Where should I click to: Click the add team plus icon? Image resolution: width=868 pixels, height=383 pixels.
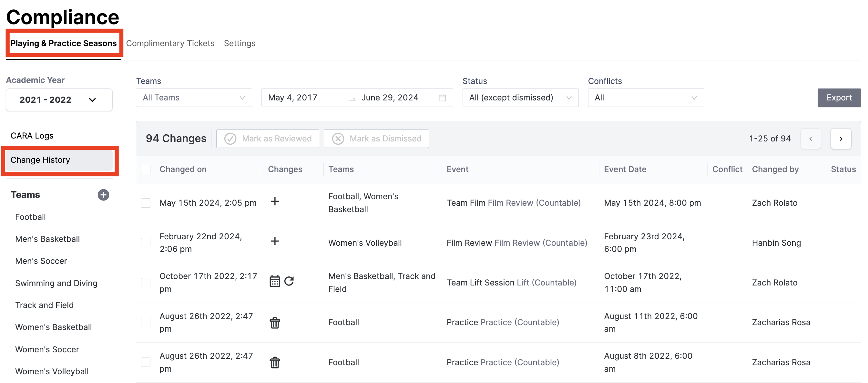point(103,194)
